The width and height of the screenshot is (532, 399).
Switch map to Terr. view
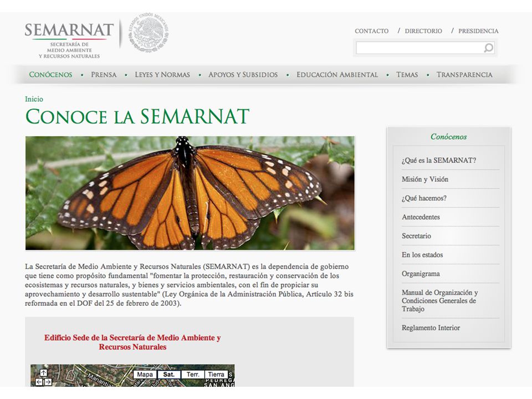(193, 375)
